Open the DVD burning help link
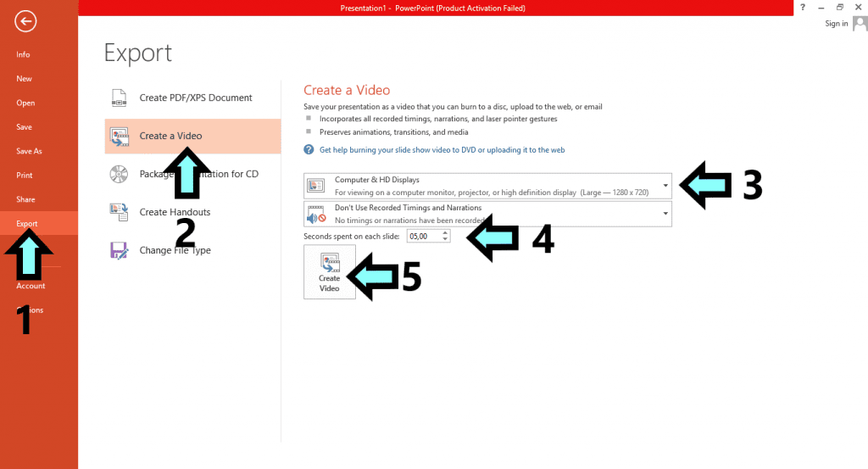Image resolution: width=868 pixels, height=469 pixels. pyautogui.click(x=442, y=149)
